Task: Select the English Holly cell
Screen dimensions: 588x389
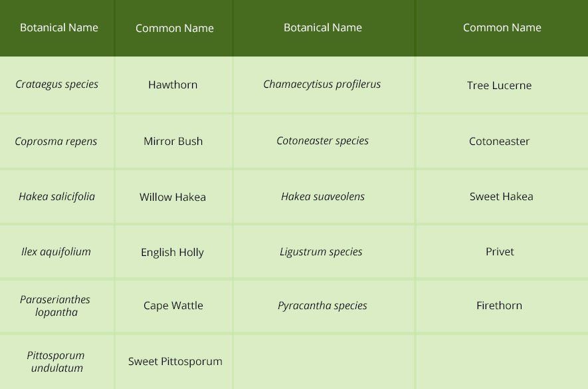Action: click(173, 252)
